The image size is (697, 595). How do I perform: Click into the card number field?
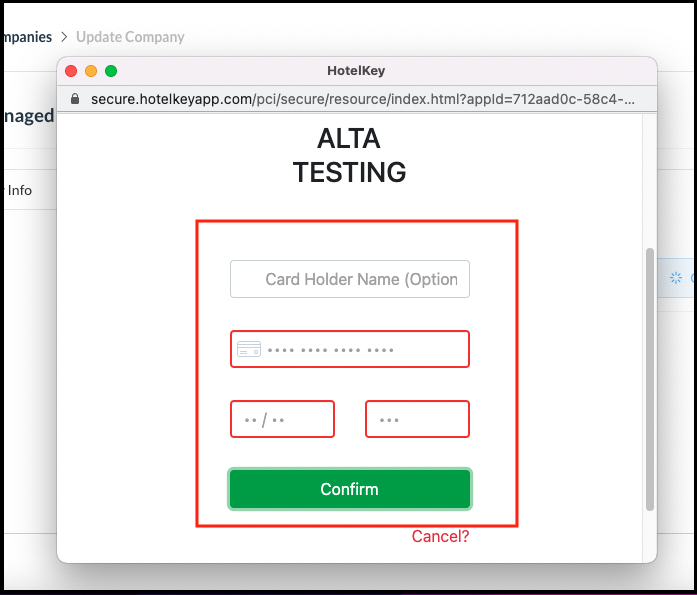click(x=360, y=349)
